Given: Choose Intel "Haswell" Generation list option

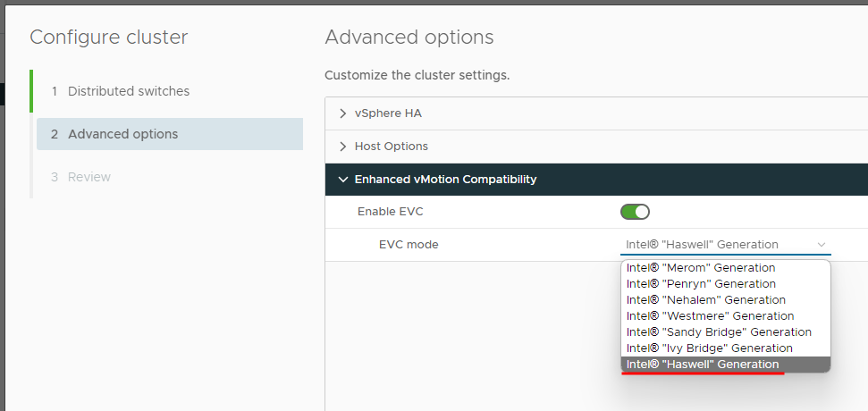Looking at the screenshot, I should pos(726,365).
